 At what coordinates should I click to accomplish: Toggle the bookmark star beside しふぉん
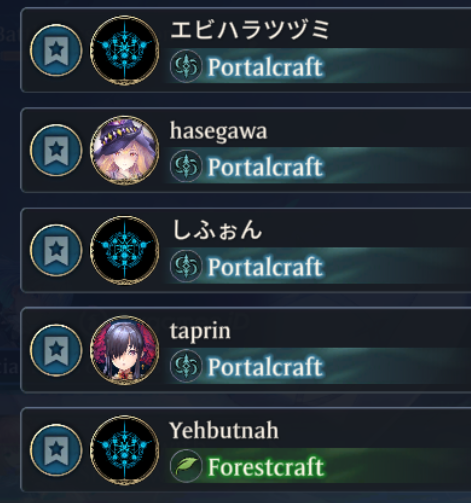56,250
